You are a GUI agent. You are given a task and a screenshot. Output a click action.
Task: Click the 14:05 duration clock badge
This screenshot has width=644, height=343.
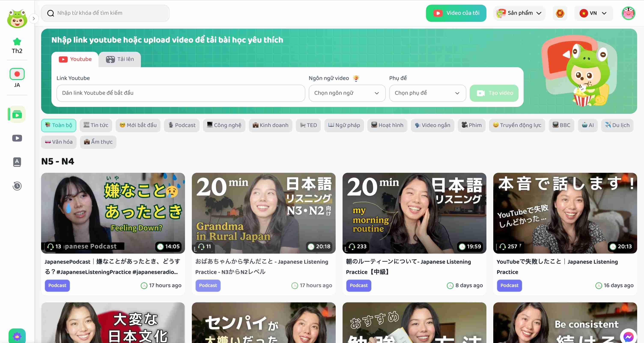(169, 247)
